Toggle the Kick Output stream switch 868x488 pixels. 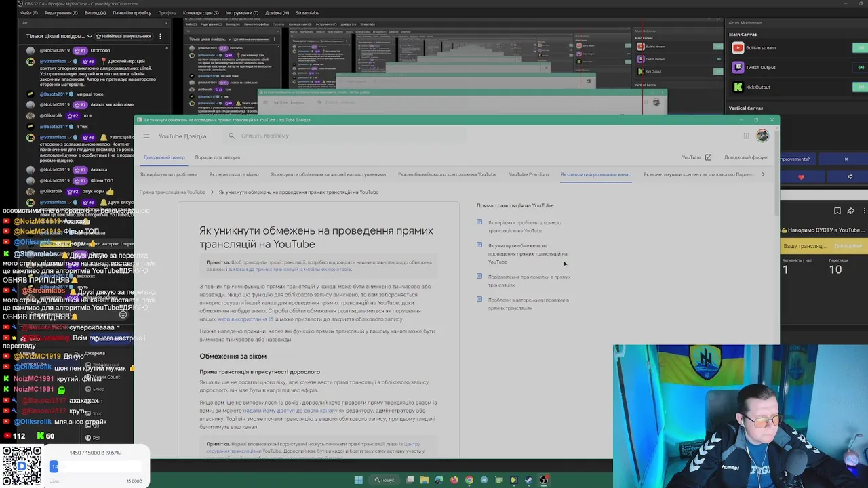pyautogui.click(x=861, y=87)
